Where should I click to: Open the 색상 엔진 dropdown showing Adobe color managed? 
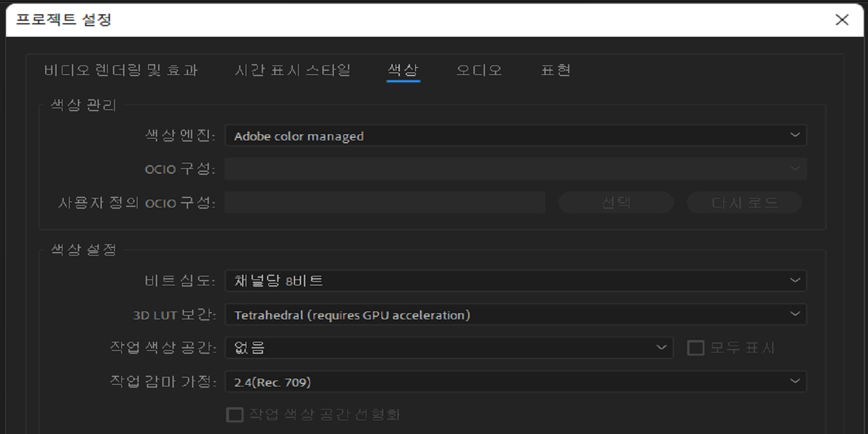pos(515,135)
